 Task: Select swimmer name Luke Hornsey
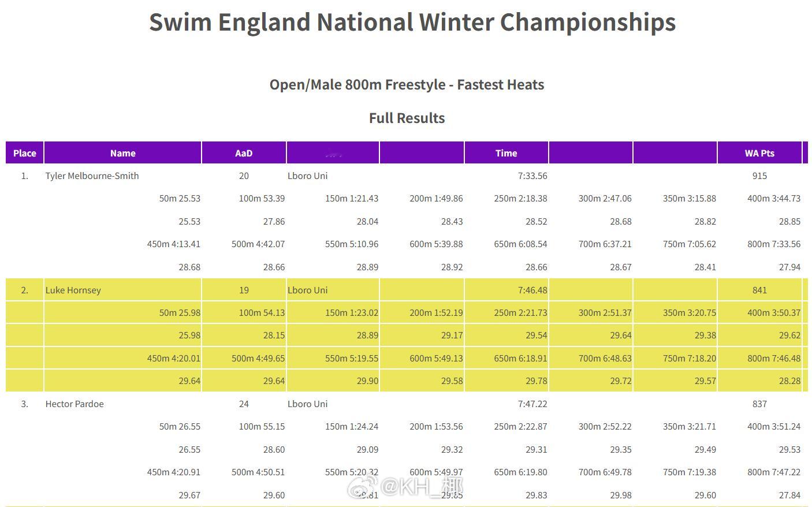pyautogui.click(x=73, y=290)
